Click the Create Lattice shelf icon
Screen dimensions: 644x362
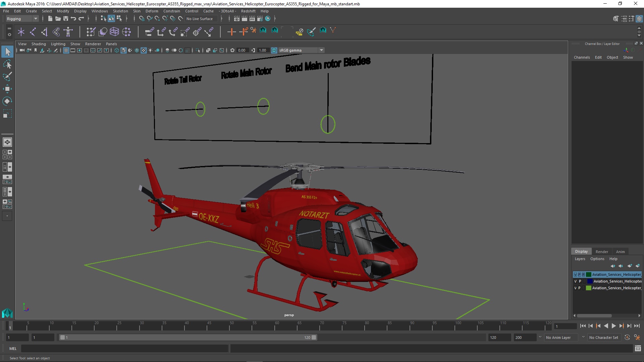(114, 32)
